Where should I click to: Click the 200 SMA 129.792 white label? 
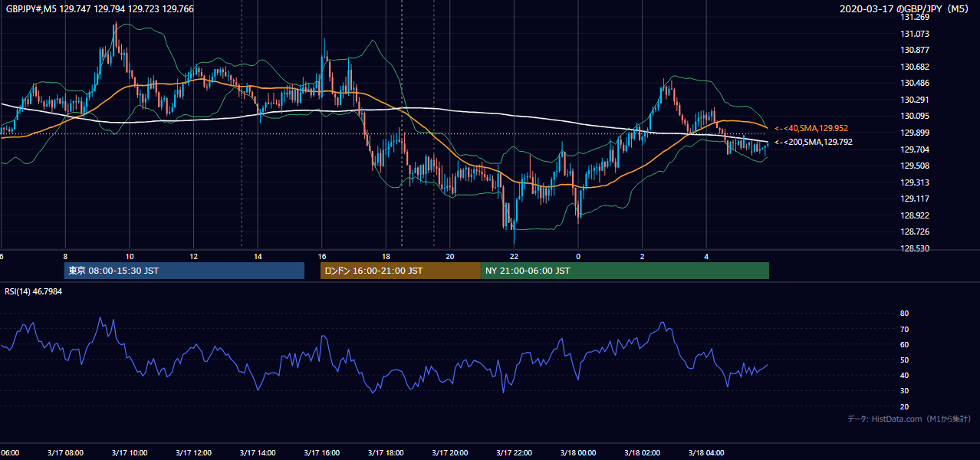point(813,142)
